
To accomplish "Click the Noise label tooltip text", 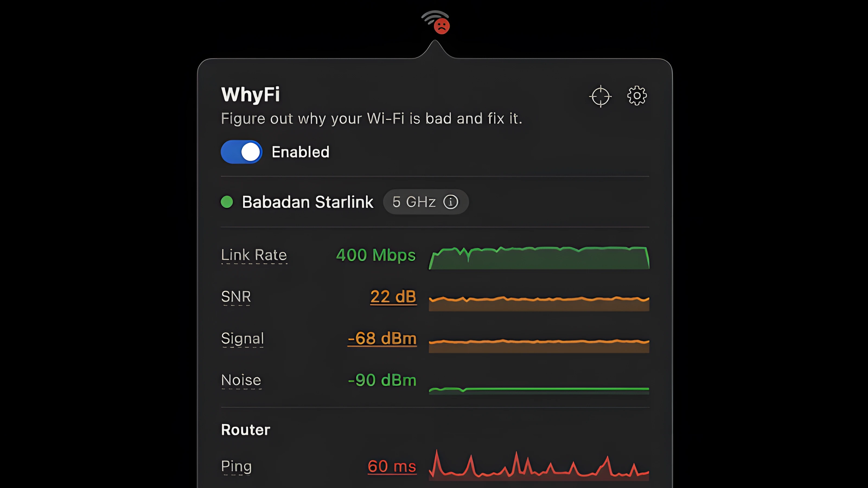I will (x=241, y=380).
